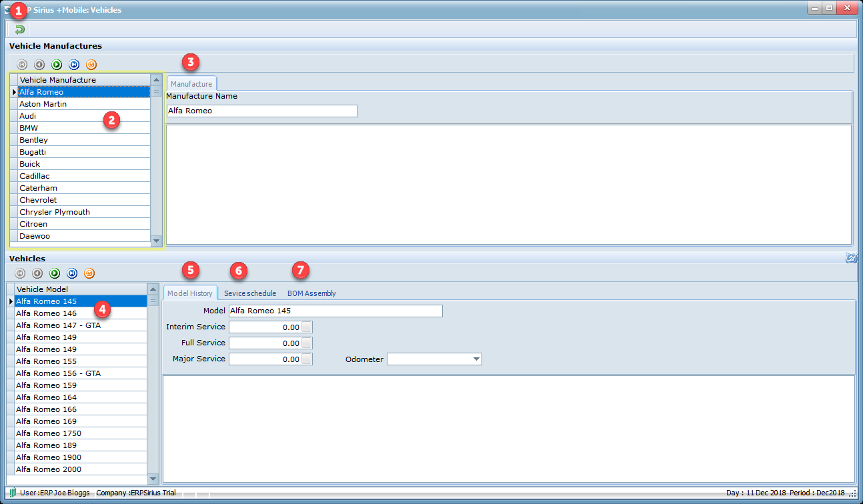Go to next record in Vehicles navigator

tap(54, 273)
